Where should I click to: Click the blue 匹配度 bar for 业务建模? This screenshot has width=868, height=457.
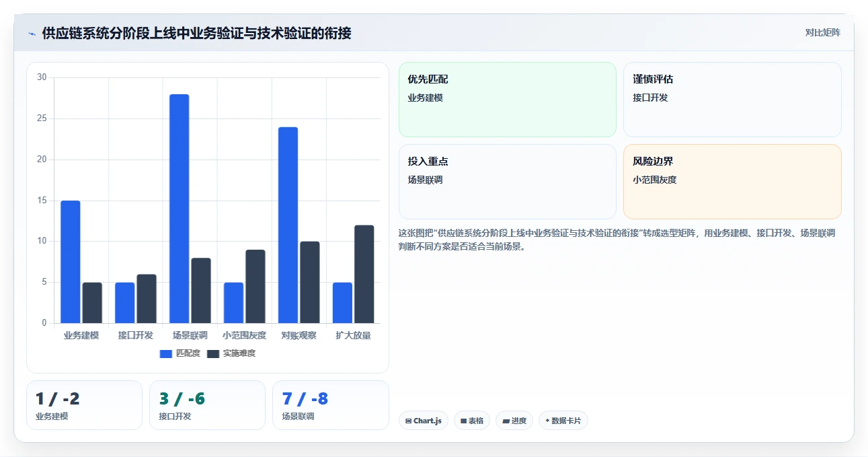71,262
